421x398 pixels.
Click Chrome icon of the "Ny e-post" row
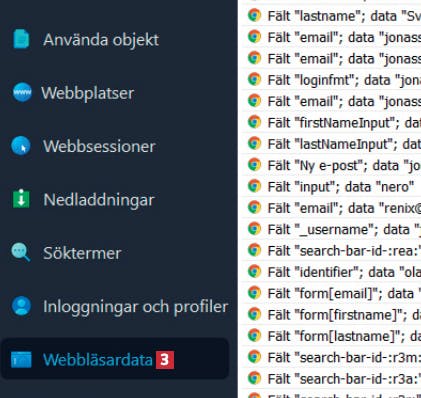[254, 165]
